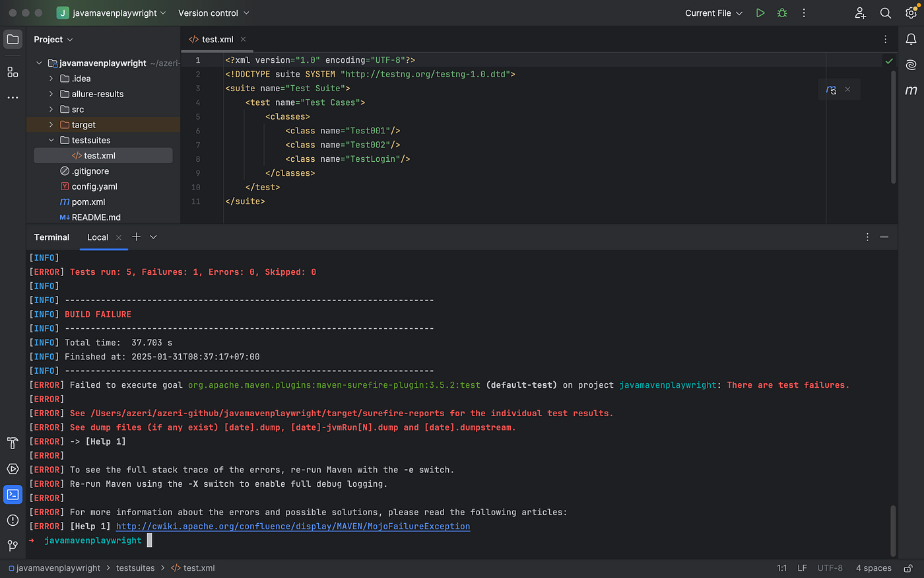Click the editor vertical scrollbar
924x578 pixels.
(894, 127)
